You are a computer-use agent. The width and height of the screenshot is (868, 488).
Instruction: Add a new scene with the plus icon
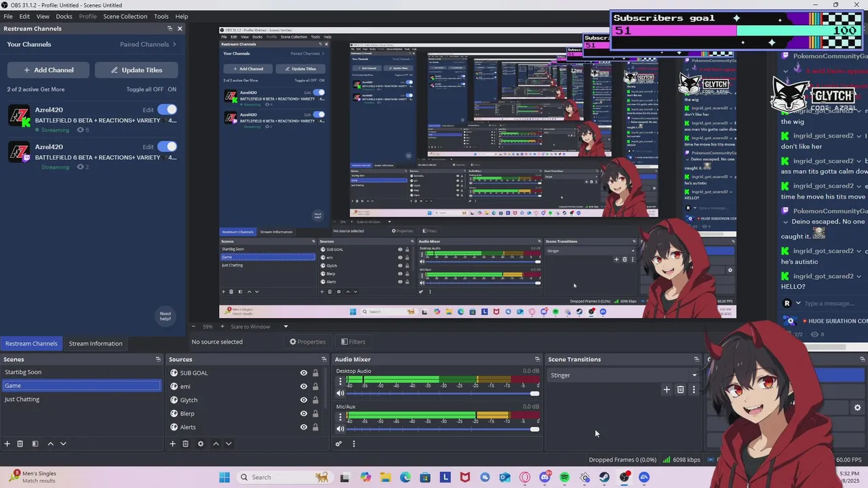pos(7,444)
